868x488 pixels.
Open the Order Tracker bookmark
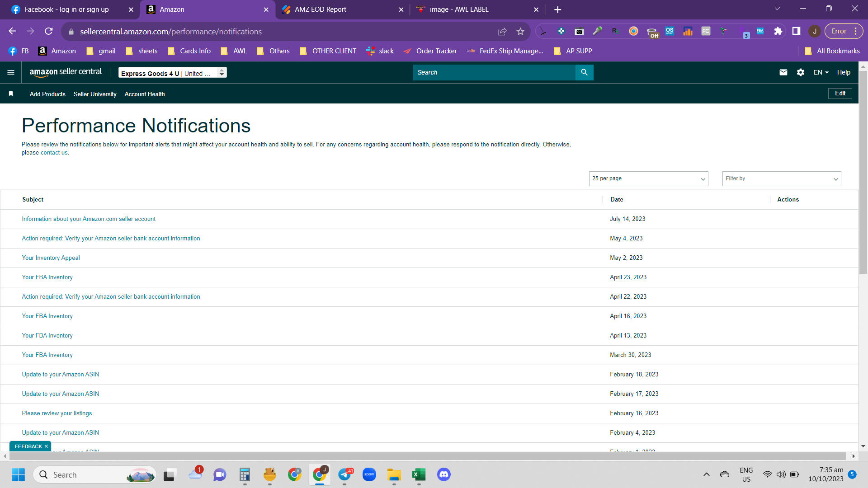click(430, 51)
